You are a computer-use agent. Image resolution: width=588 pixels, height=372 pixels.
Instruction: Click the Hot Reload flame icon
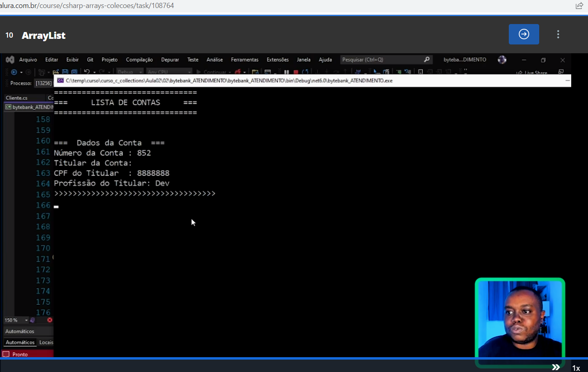click(x=238, y=72)
